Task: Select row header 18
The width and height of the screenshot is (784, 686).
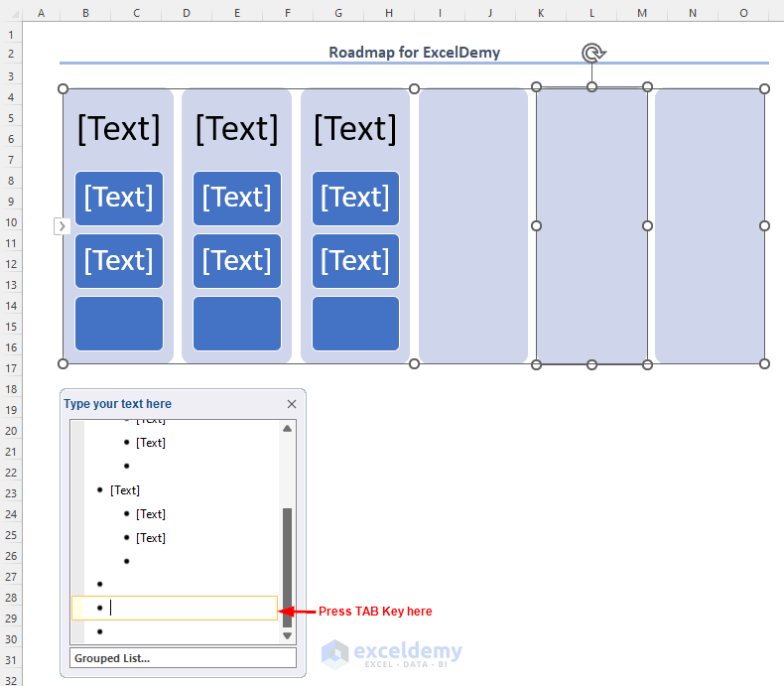Action: coord(11,389)
